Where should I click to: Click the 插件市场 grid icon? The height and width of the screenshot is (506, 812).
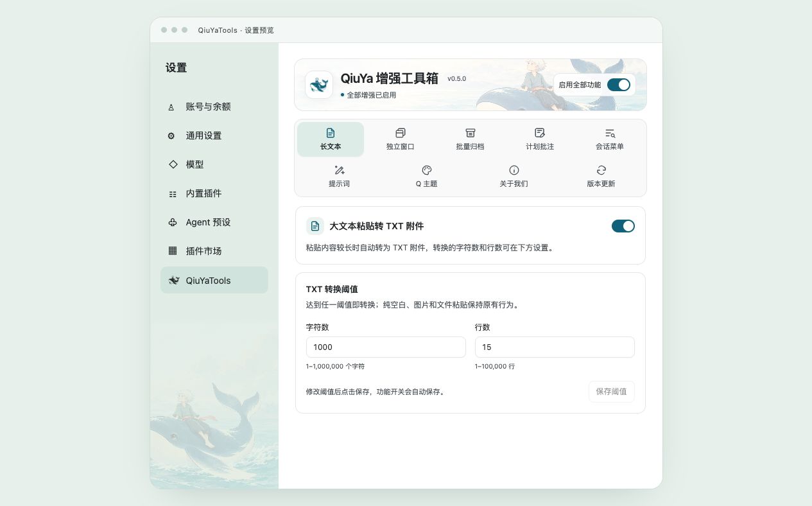tap(172, 251)
